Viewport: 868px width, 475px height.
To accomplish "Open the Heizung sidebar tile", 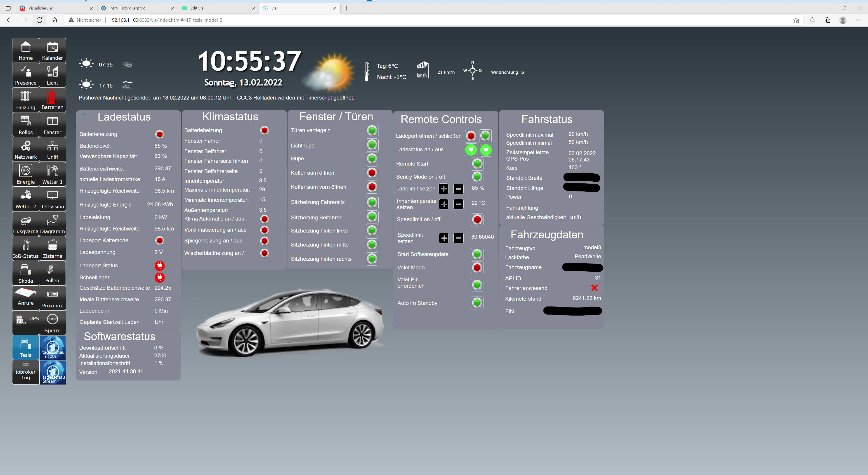I will pos(26,100).
